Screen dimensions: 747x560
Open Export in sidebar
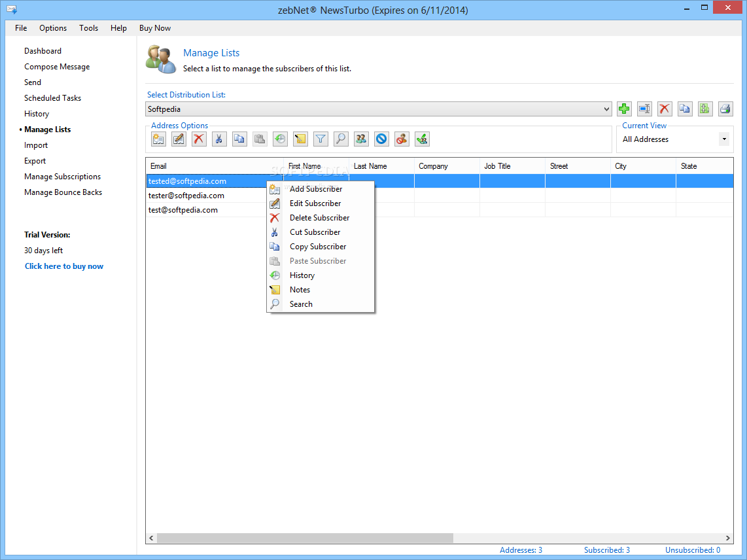pos(35,161)
